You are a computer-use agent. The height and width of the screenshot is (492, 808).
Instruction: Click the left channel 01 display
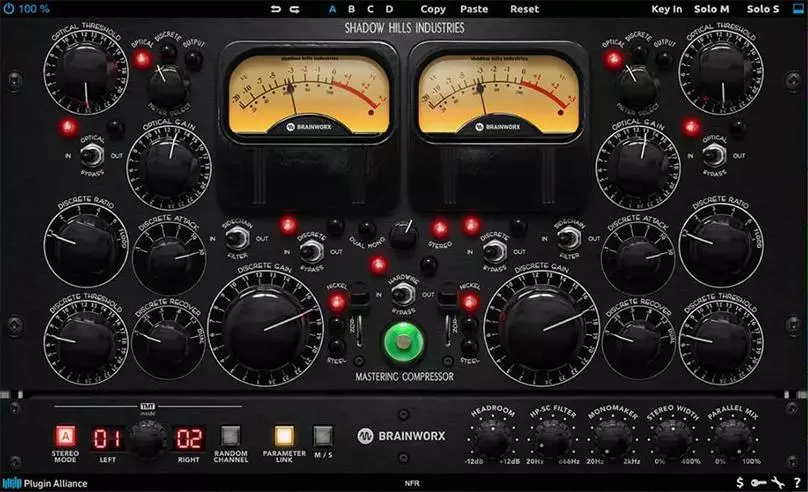pos(108,438)
